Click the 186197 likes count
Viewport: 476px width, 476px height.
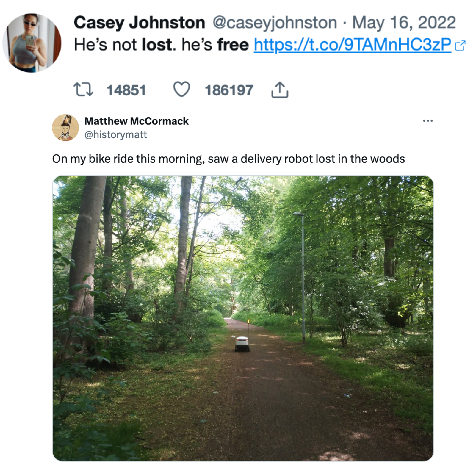click(229, 90)
